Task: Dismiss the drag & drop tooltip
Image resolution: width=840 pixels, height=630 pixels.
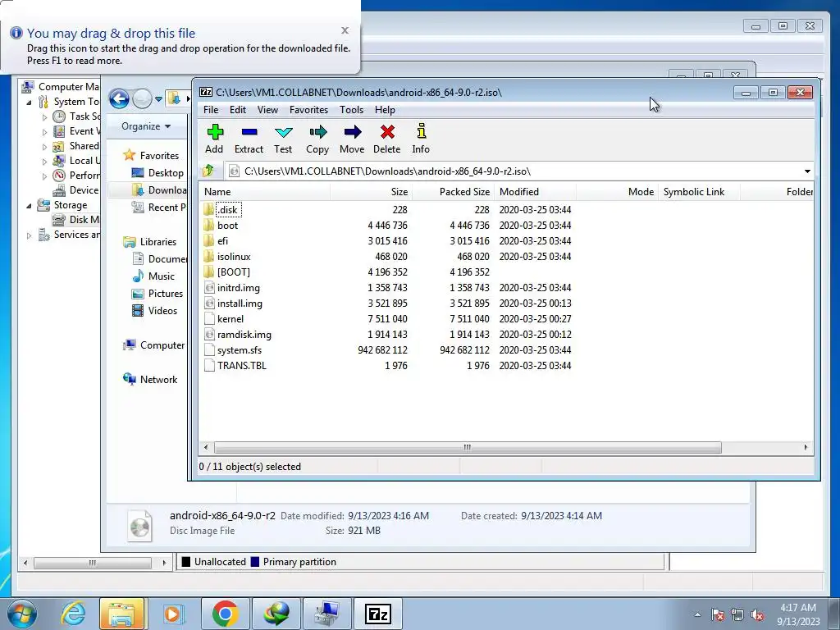Action: coord(345,30)
